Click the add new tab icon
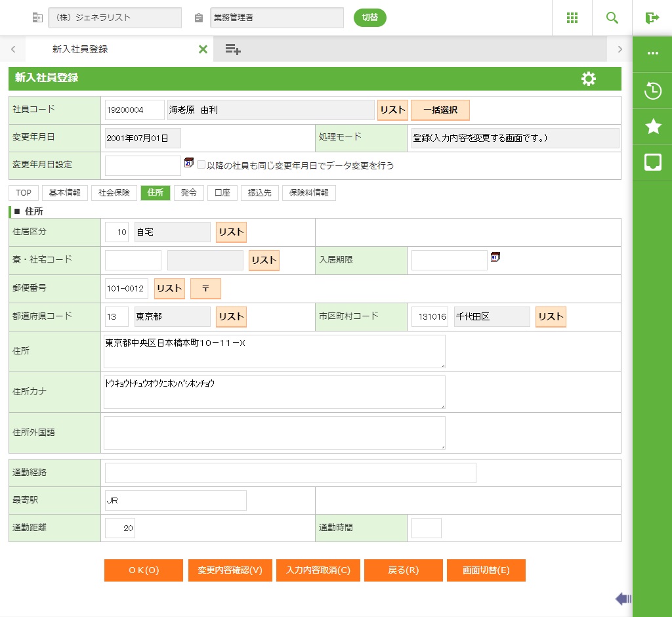This screenshot has width=672, height=617. (x=233, y=49)
